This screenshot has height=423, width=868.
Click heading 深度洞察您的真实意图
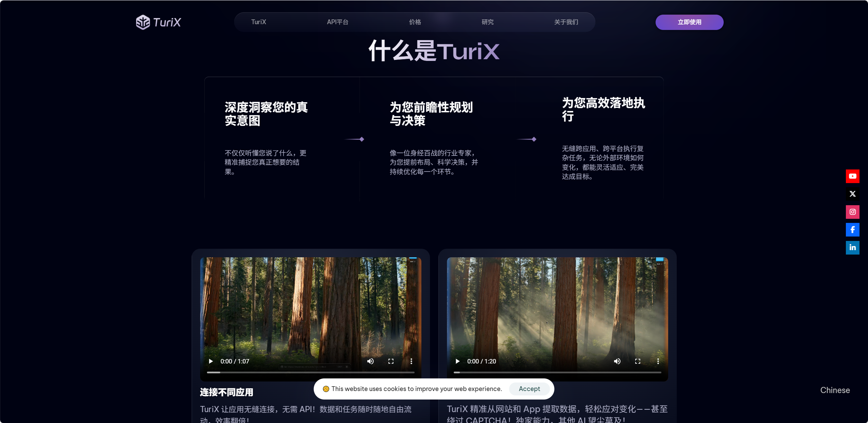coord(266,114)
